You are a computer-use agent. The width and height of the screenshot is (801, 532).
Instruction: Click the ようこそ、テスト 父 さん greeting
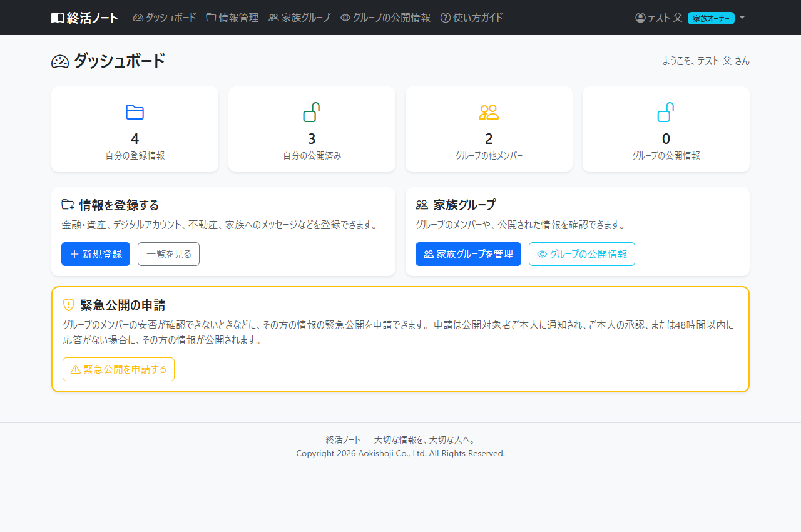click(x=706, y=61)
